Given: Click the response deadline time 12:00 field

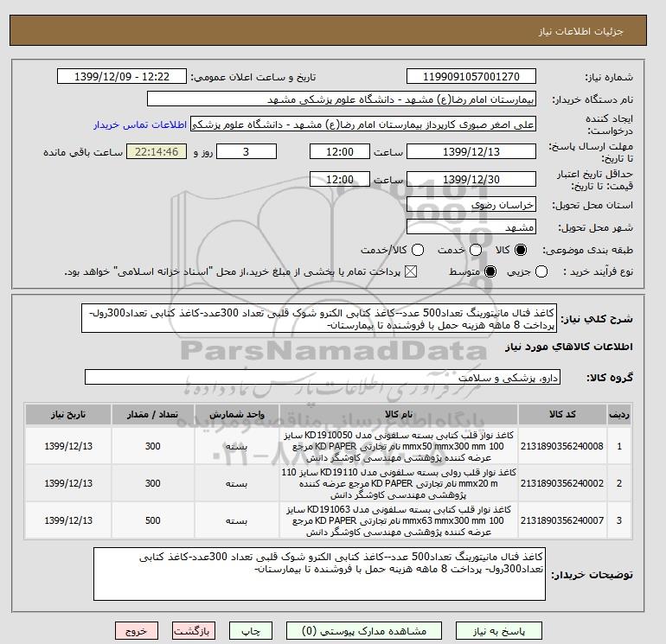Looking at the screenshot, I should [340, 151].
